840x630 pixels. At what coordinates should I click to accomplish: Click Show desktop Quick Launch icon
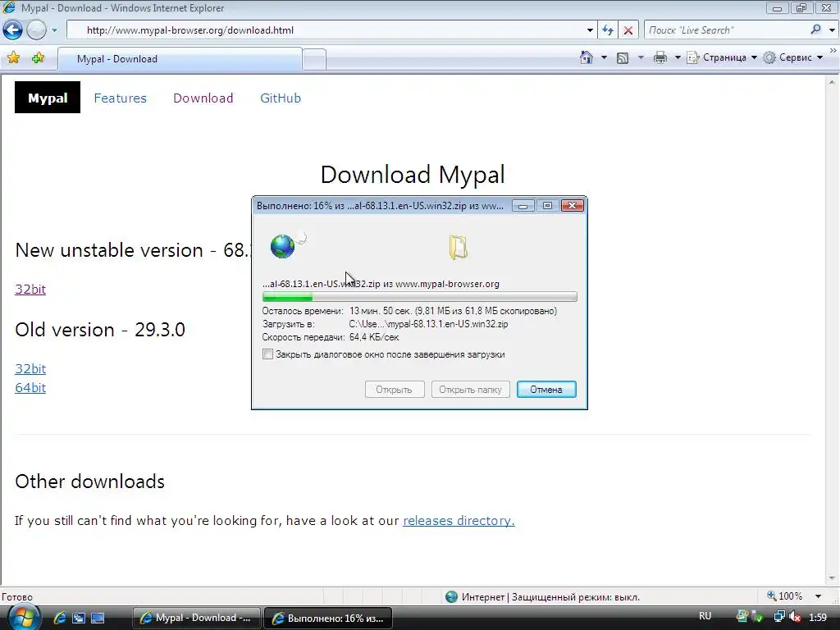[98, 618]
